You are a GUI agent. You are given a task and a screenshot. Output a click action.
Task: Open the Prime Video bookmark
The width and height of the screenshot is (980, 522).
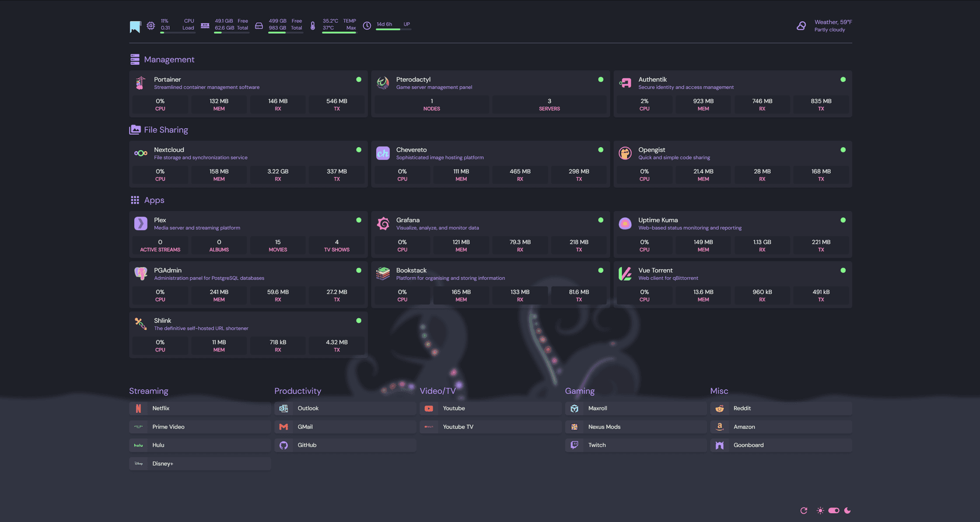200,427
